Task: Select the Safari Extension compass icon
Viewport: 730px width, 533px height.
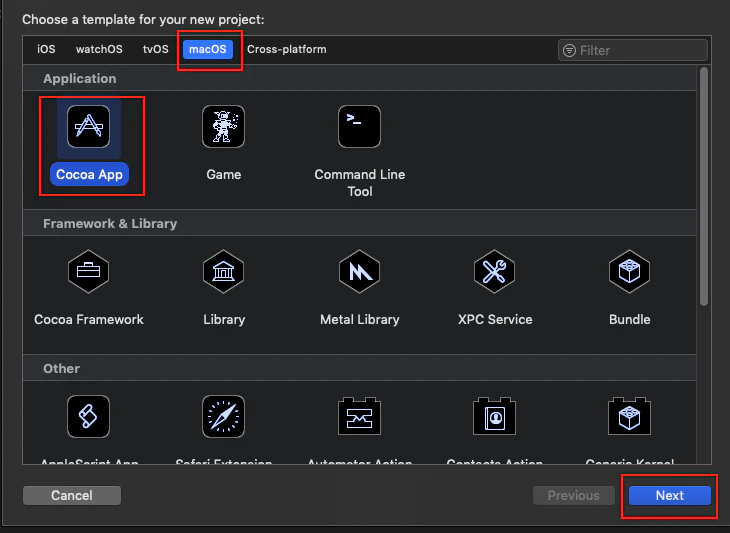Action: (223, 417)
